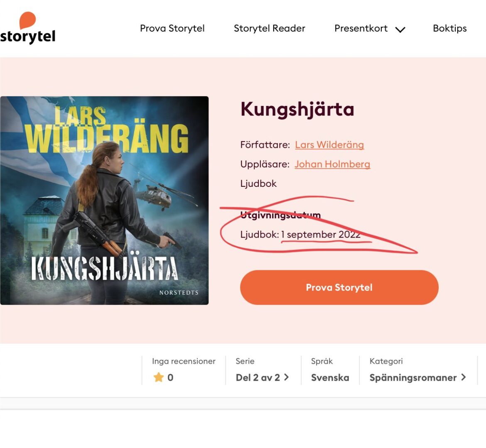Click the arrow beside Spänningsromaner
Screen dimensions: 486x448
pyautogui.click(x=464, y=377)
